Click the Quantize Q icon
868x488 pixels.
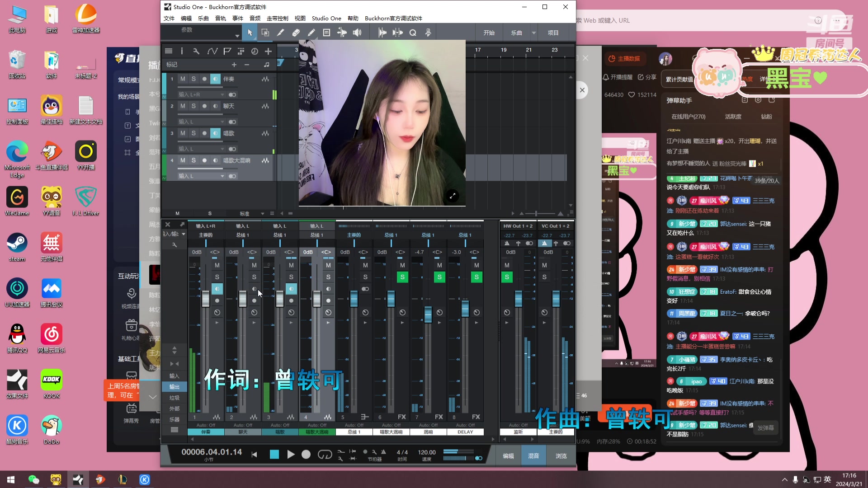pos(413,33)
